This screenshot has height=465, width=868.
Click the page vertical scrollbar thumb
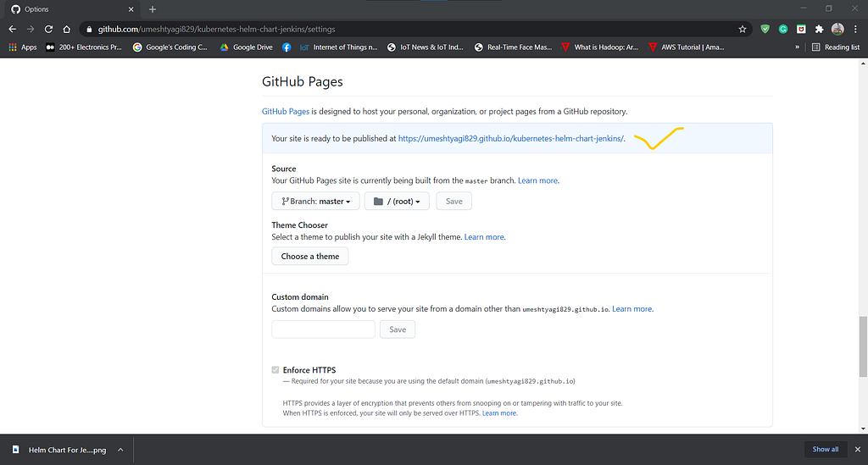[863, 346]
